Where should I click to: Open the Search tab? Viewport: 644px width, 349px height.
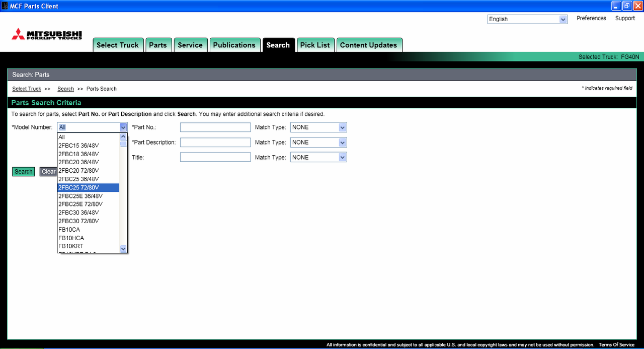pyautogui.click(x=278, y=45)
